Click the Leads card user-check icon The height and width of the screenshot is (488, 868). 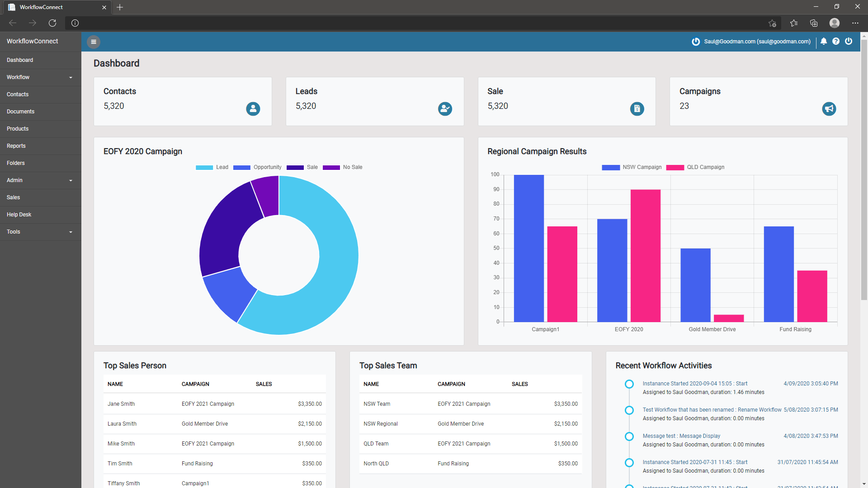pos(445,108)
